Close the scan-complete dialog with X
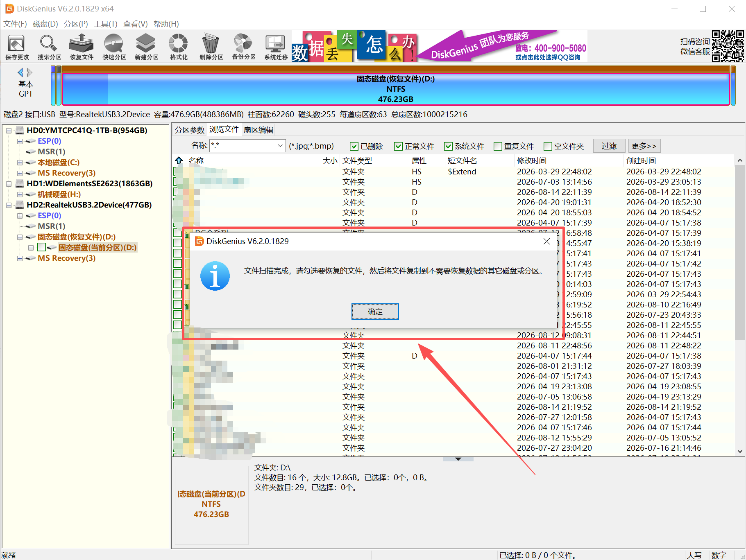 (x=546, y=242)
